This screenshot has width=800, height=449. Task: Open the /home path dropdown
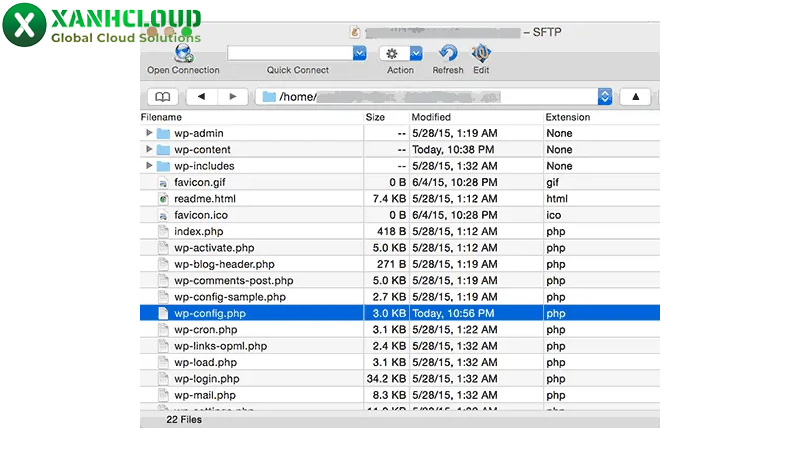pyautogui.click(x=604, y=97)
